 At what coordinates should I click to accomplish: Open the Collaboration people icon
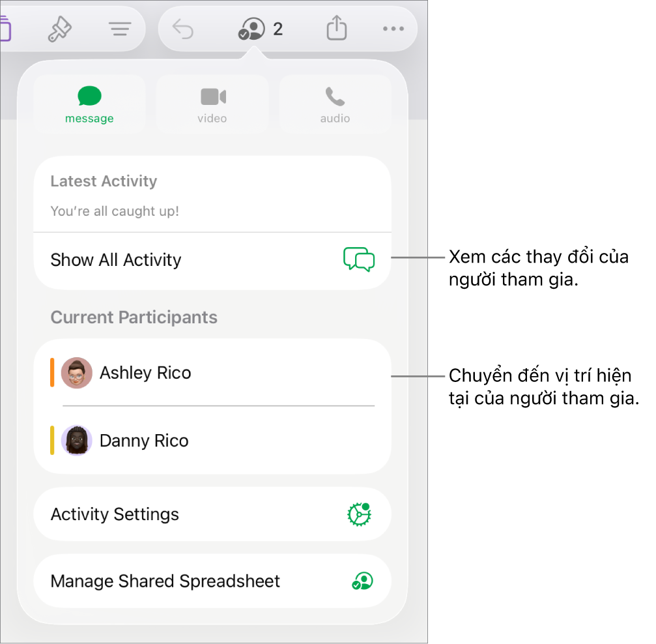pos(251,29)
